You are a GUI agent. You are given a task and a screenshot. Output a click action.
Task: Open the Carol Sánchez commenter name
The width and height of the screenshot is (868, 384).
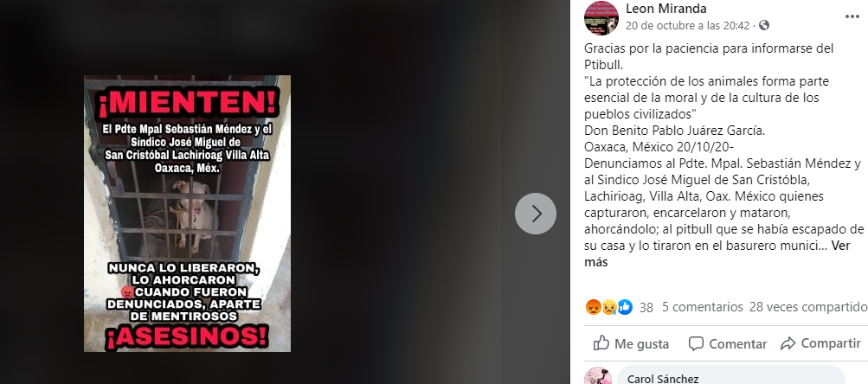663,379
